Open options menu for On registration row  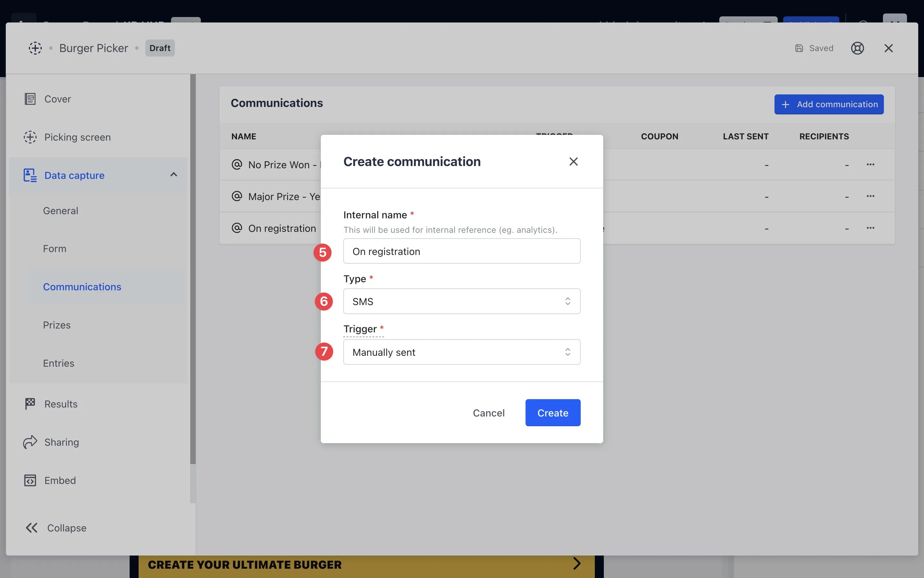870,228
